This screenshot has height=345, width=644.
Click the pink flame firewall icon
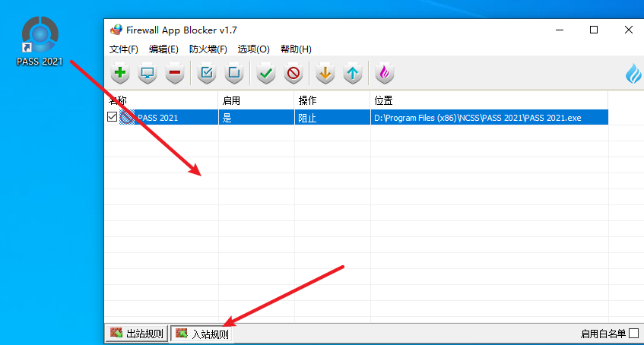(384, 74)
